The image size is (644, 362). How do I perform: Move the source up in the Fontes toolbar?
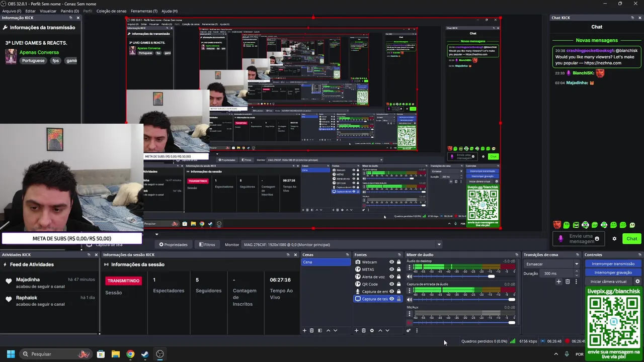point(380,330)
